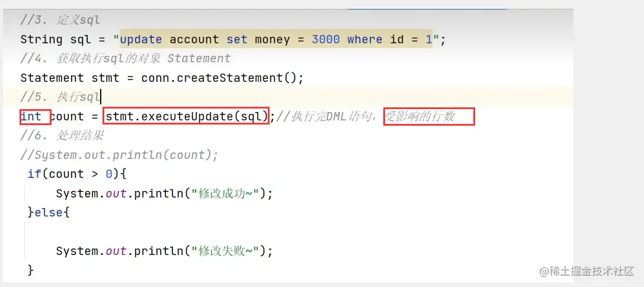The width and height of the screenshot is (644, 287).
Task: Click the '}else{' line
Action: tap(49, 212)
